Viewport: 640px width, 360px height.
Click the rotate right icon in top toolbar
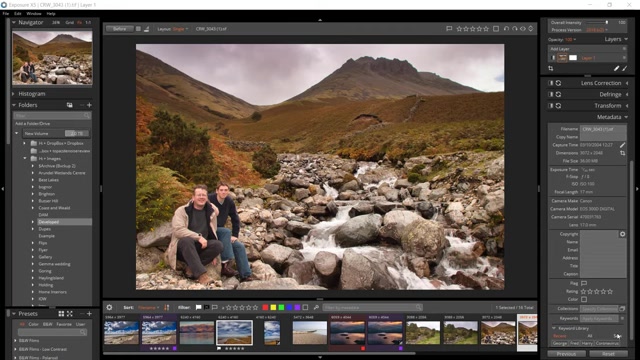pos(515,29)
